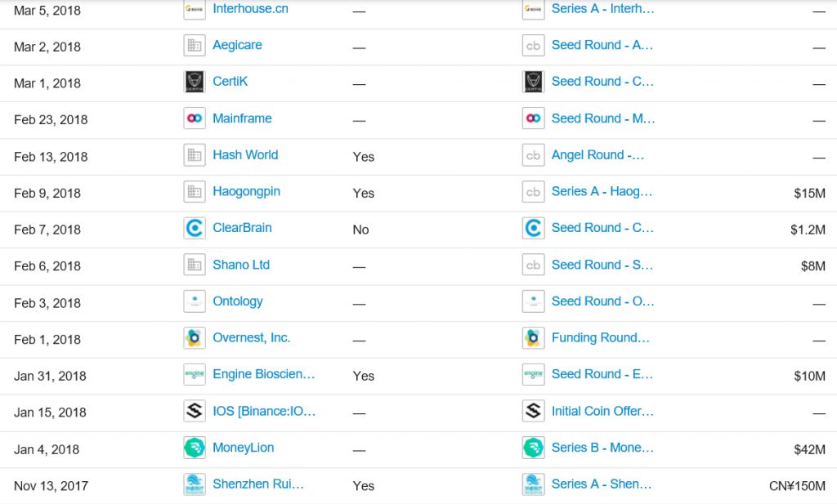This screenshot has width=837, height=504.
Task: Open the Angel Round funding link
Action: coord(598,155)
